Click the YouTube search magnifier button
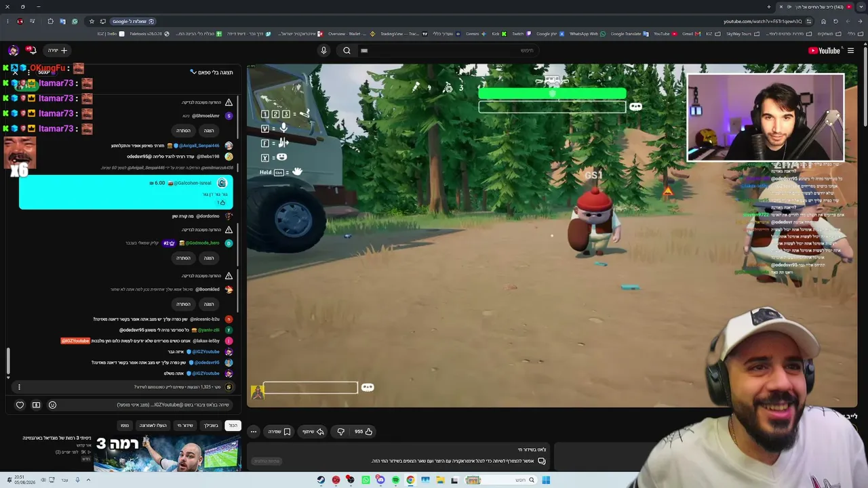 (347, 50)
